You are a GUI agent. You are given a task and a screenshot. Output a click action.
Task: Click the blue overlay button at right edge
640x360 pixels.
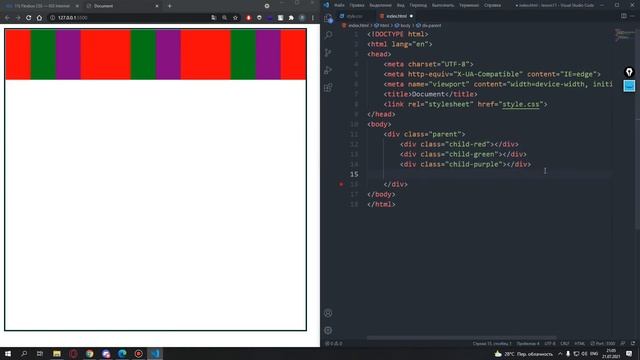pyautogui.click(x=629, y=86)
